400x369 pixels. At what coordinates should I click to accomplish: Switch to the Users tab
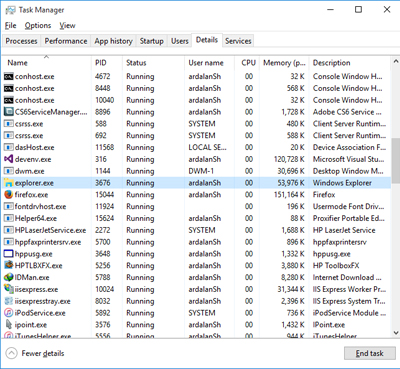click(x=180, y=41)
